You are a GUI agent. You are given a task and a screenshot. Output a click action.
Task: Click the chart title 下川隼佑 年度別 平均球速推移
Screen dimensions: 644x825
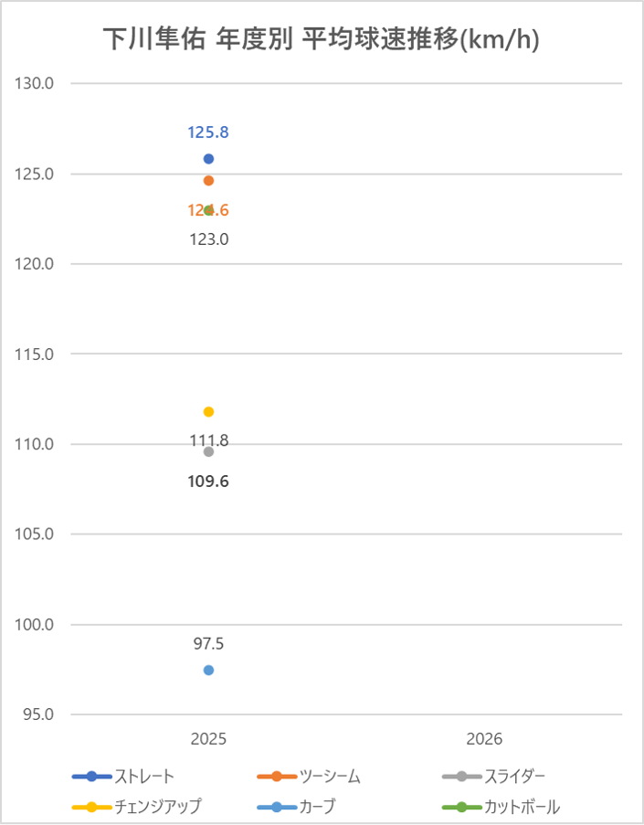coord(321,39)
